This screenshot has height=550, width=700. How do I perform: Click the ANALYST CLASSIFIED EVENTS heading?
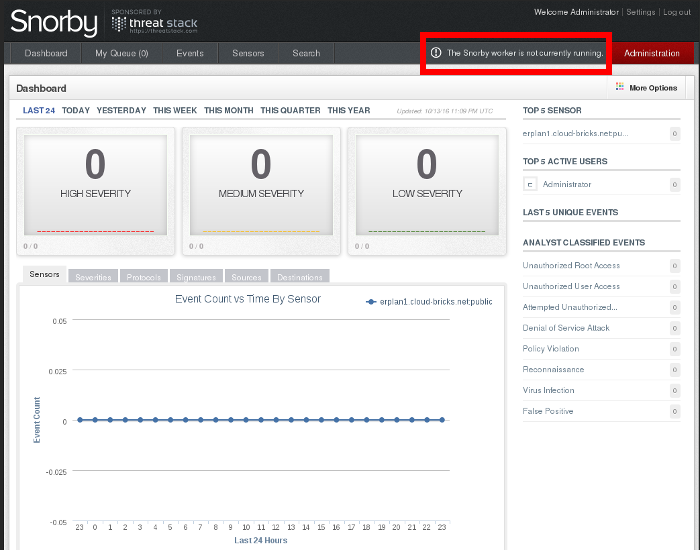coord(584,242)
